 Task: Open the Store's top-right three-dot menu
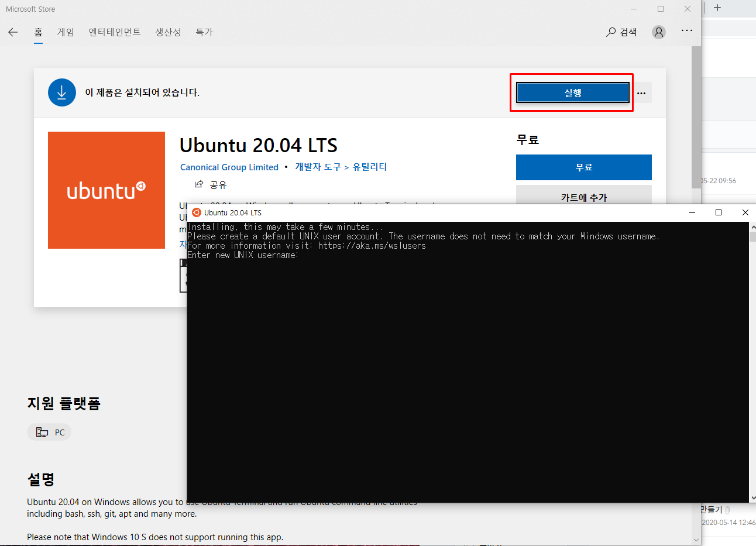[x=687, y=30]
